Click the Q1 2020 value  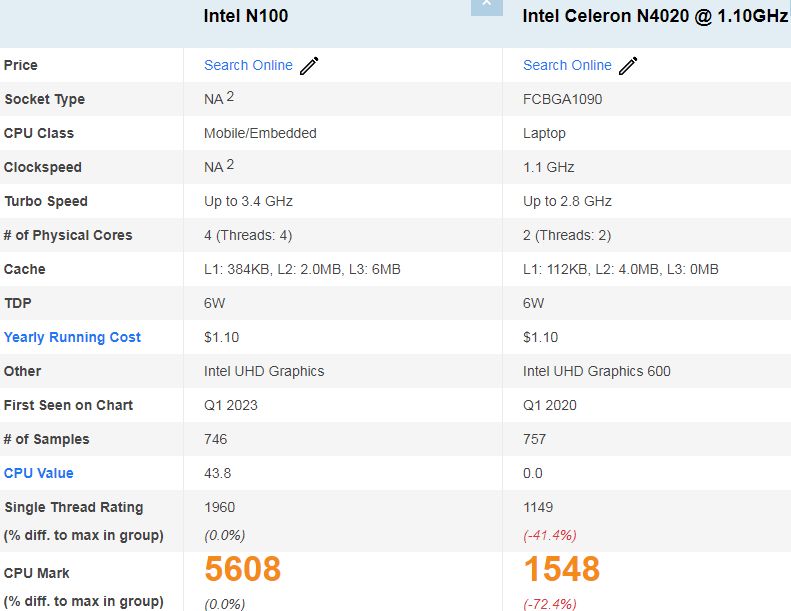549,405
